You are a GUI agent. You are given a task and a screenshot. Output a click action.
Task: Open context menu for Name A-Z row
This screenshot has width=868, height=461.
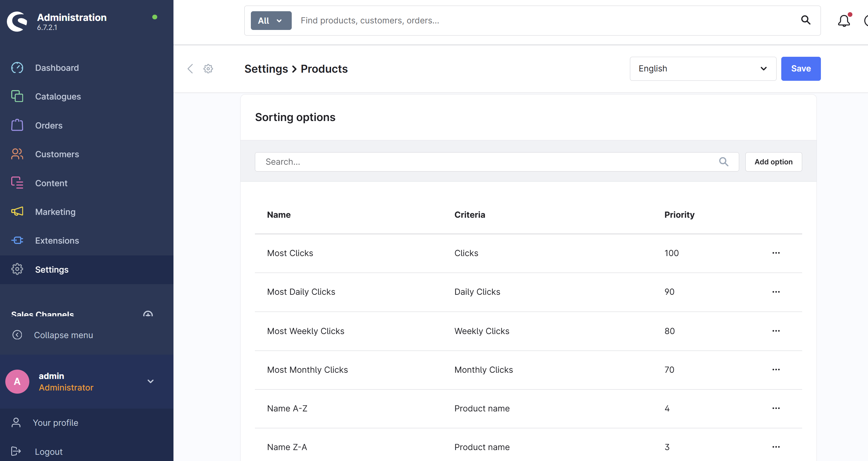click(x=776, y=408)
